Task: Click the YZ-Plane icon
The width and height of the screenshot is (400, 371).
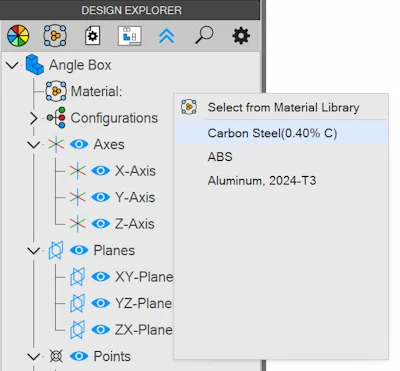Action: tap(77, 303)
